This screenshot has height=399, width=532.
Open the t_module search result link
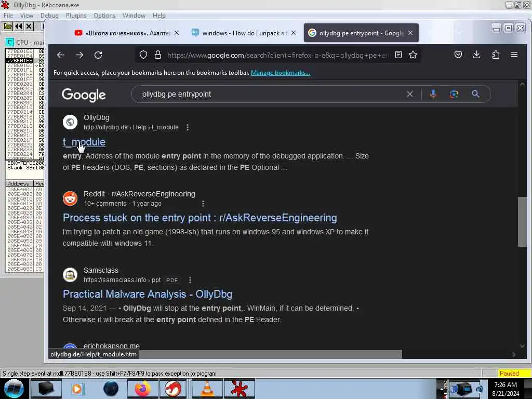click(84, 142)
